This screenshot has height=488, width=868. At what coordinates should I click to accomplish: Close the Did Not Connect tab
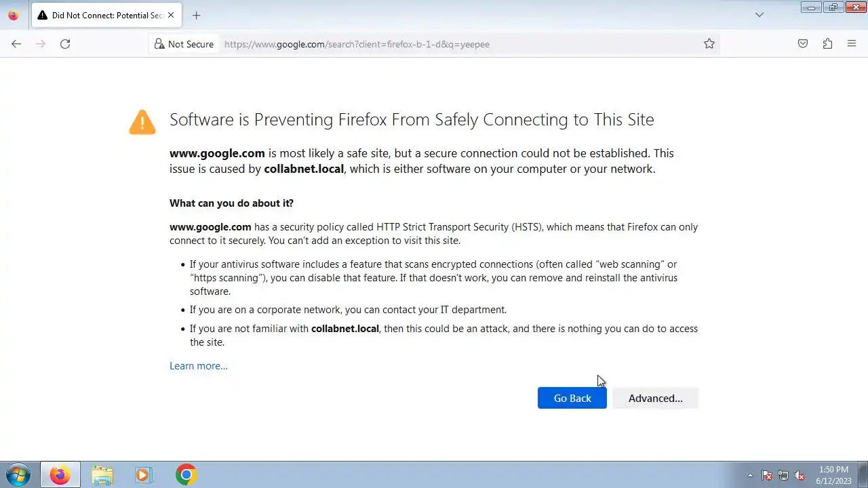coord(171,15)
